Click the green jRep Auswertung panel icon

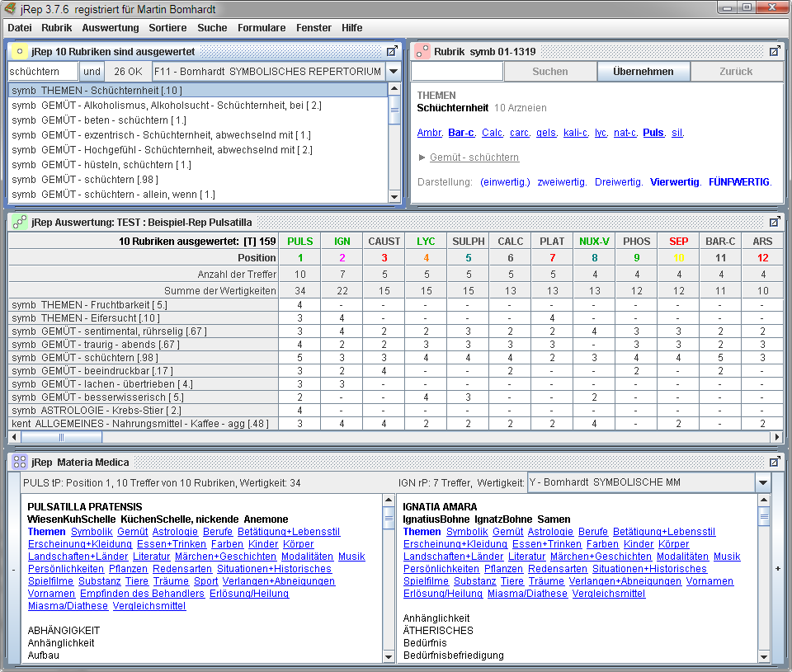point(20,222)
